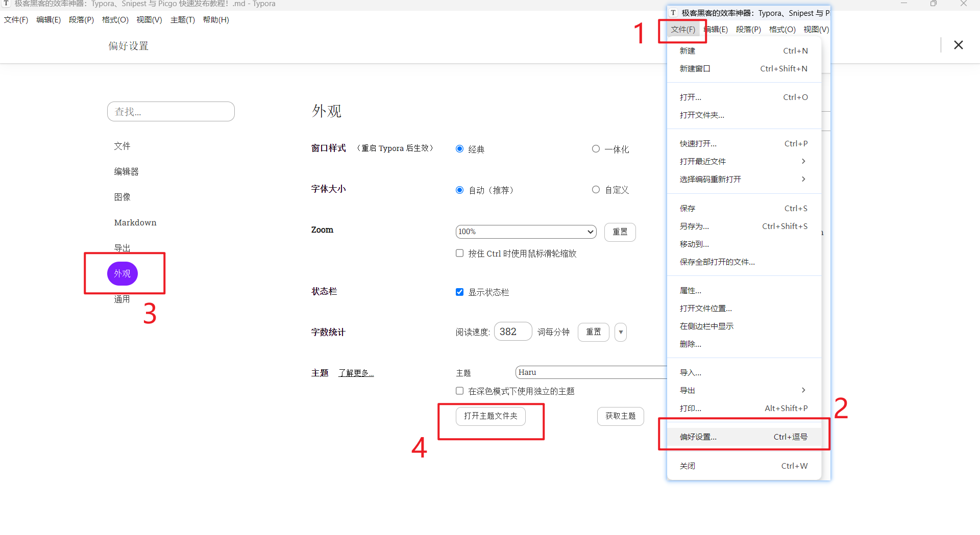980x535 pixels.
Task: Open the 文件 preferences category
Action: [122, 146]
